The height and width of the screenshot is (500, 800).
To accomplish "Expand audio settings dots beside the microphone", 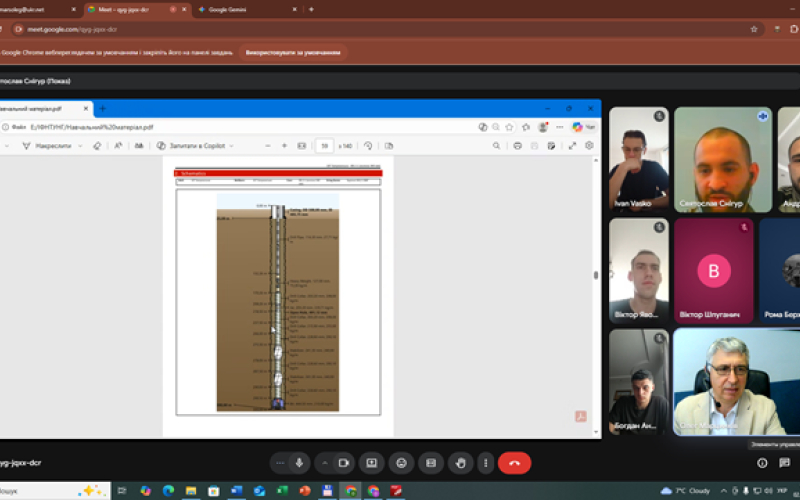I will coord(280,463).
